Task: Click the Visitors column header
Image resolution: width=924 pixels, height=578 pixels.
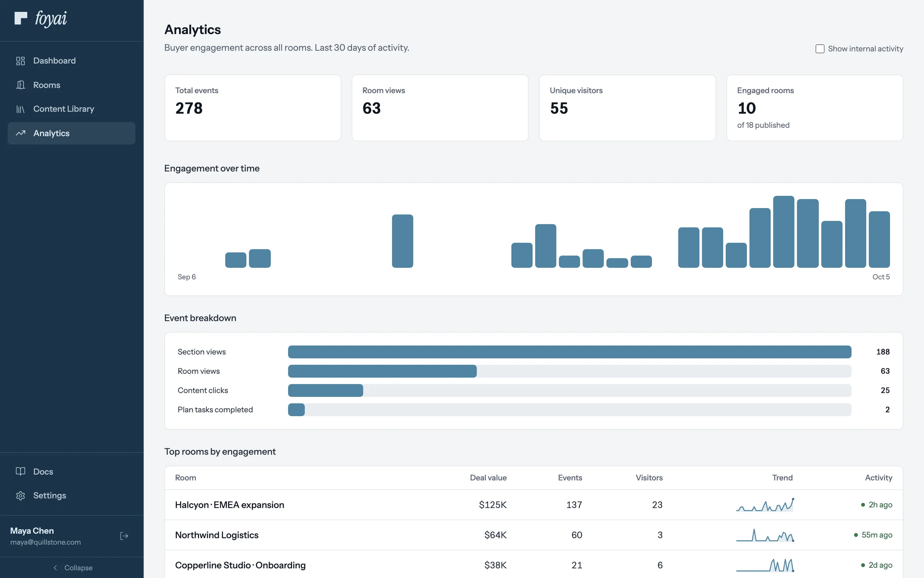Action: [x=649, y=478]
